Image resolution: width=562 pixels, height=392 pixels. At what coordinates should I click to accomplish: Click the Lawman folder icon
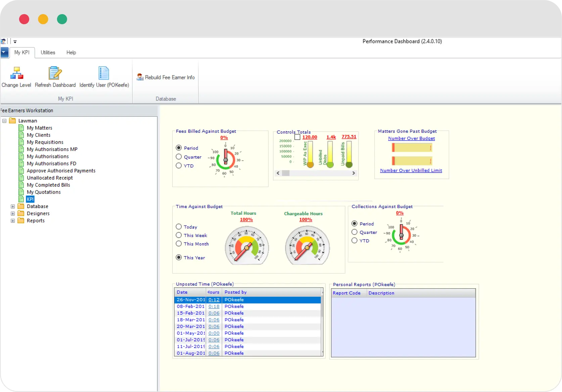(12, 120)
